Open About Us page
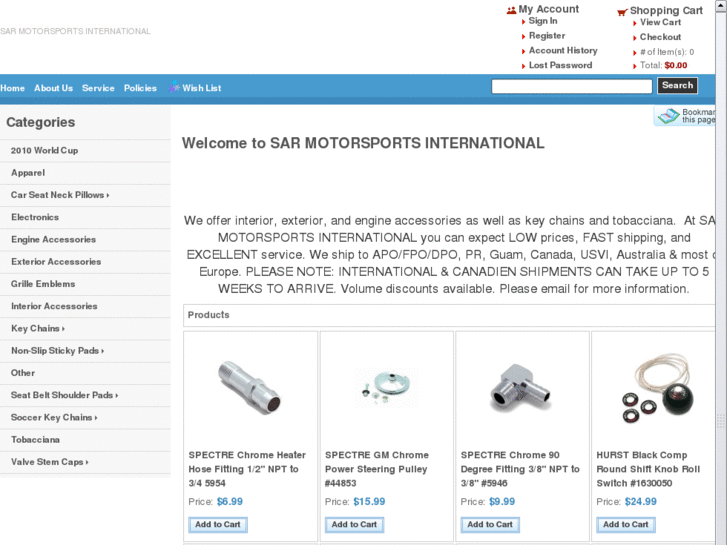The width and height of the screenshot is (727, 545). tap(53, 88)
